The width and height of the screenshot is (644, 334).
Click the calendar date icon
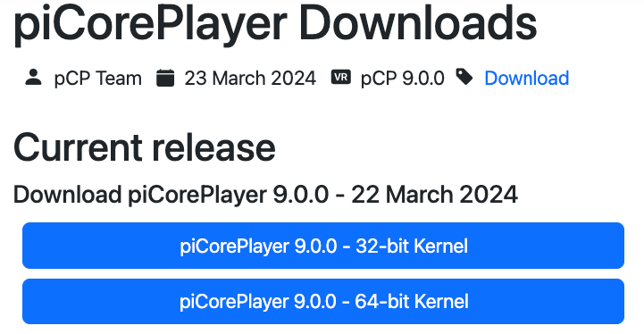pos(165,78)
